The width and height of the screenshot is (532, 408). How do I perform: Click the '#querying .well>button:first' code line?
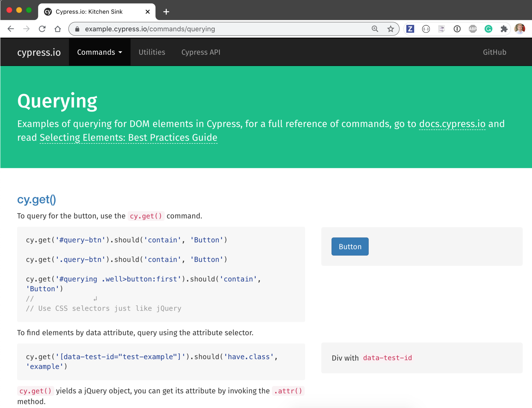(x=143, y=284)
